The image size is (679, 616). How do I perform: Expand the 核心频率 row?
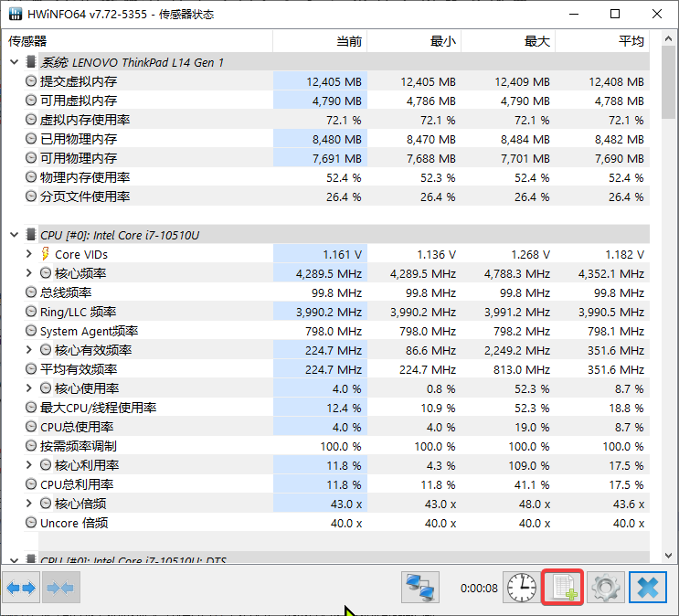[30, 273]
